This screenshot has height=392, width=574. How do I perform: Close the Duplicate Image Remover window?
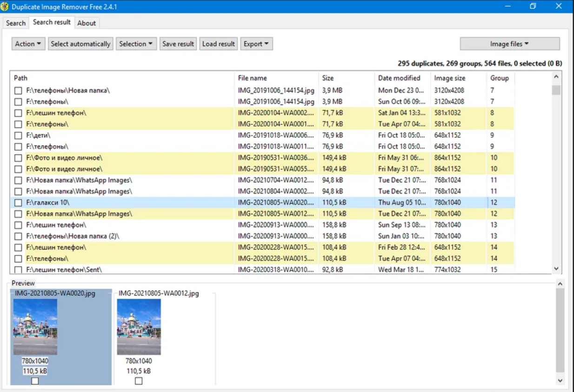click(x=559, y=7)
